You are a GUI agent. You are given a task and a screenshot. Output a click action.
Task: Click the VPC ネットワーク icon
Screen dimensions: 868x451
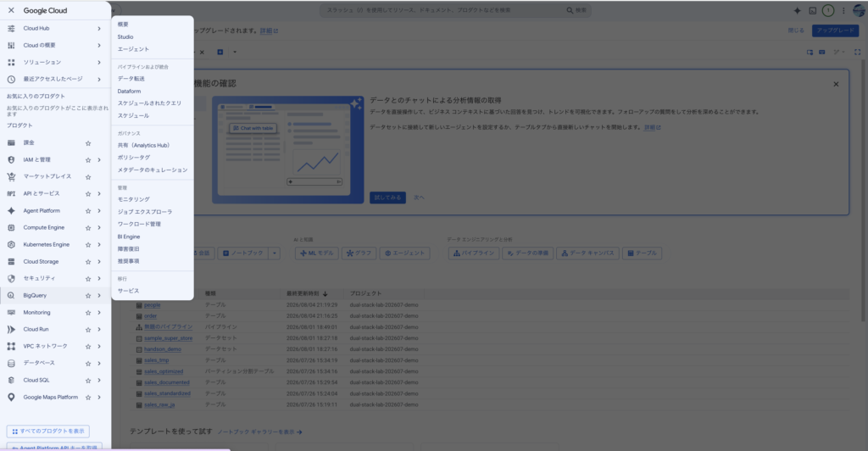pyautogui.click(x=11, y=347)
